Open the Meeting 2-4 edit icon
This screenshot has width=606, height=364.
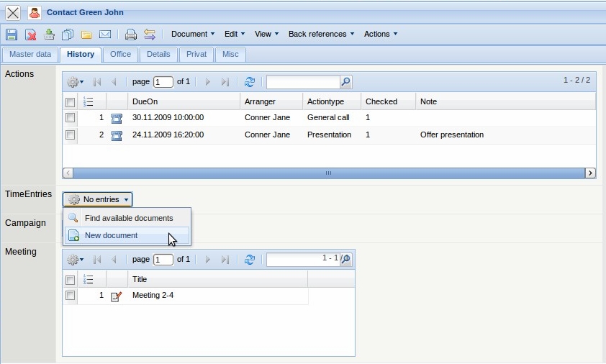(x=117, y=296)
